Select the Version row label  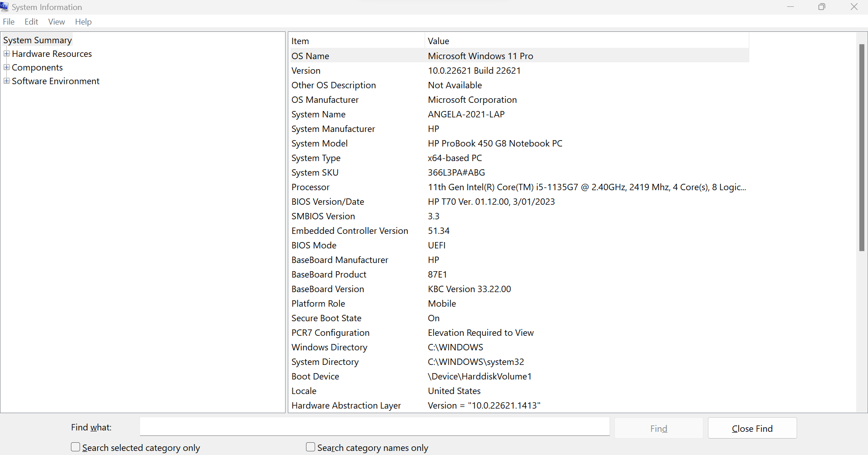point(306,71)
